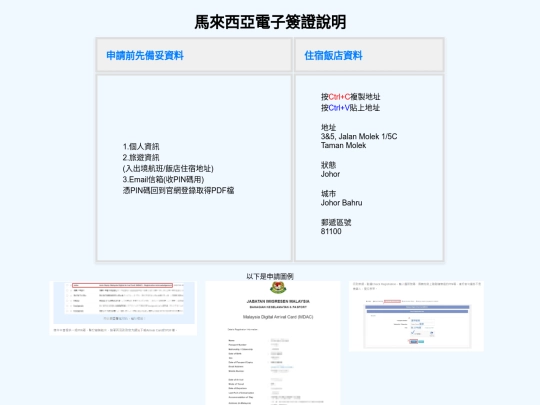The width and height of the screenshot is (540, 405).
Task: Select the 住宿飯店資料 header
Action: (x=333, y=55)
